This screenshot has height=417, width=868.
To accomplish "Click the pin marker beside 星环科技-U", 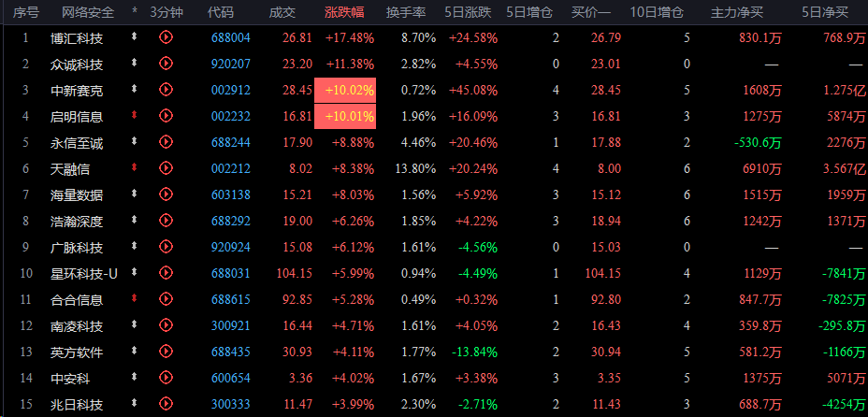I will click(134, 272).
